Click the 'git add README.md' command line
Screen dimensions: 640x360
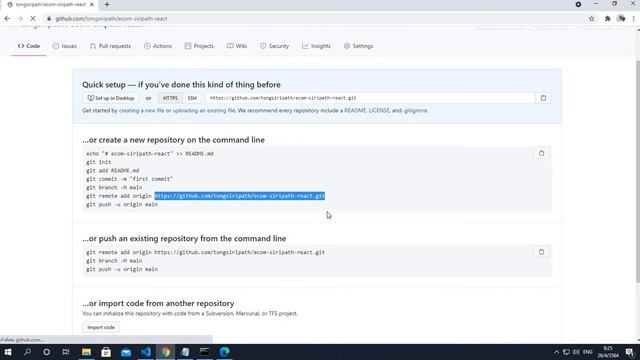(113, 171)
